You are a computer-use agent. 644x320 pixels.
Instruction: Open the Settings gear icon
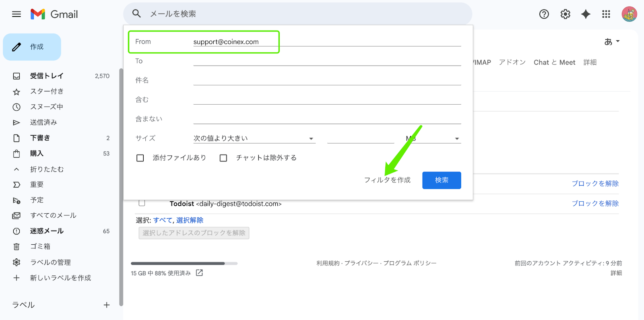(x=566, y=14)
